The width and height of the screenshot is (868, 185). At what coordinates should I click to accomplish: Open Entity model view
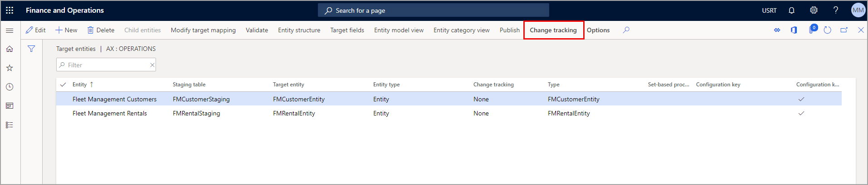[399, 30]
